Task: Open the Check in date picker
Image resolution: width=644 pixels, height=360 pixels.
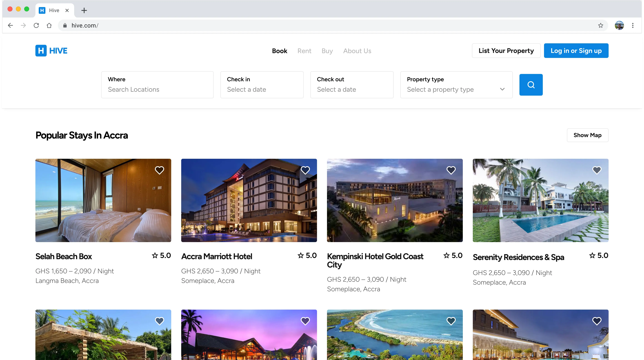Action: point(262,85)
